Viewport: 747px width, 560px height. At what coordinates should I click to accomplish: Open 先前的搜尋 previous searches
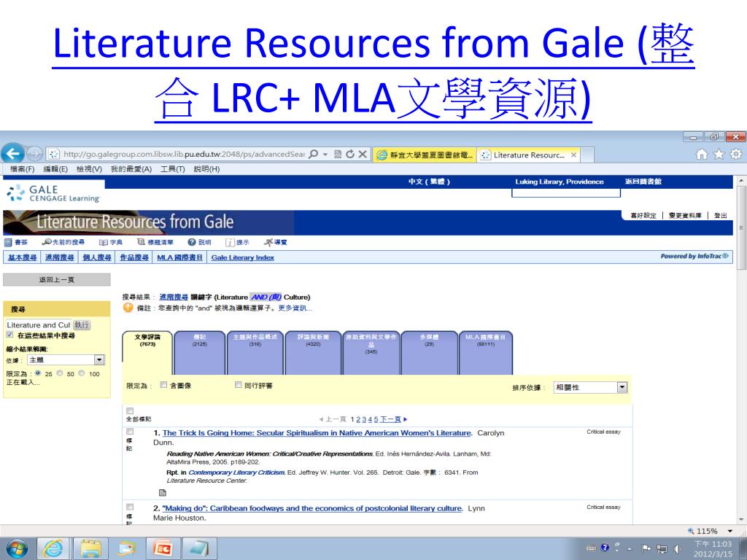coord(63,242)
